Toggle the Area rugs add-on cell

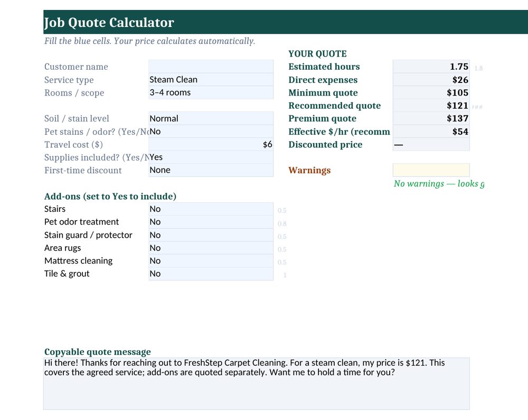(x=211, y=248)
